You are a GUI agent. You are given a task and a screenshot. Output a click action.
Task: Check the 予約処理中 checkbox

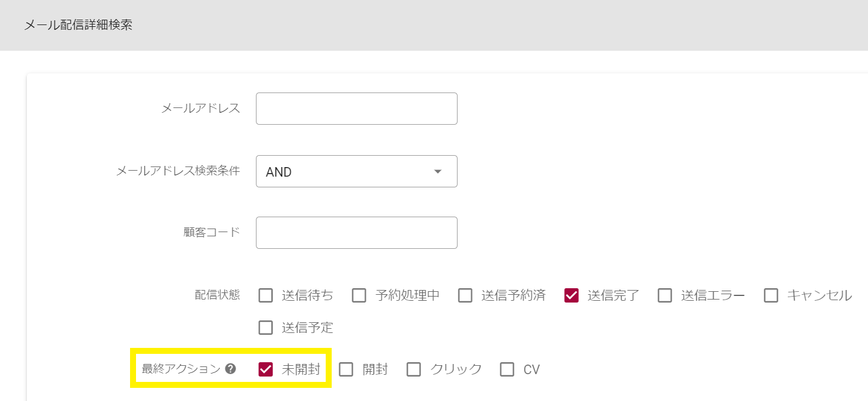pyautogui.click(x=359, y=295)
